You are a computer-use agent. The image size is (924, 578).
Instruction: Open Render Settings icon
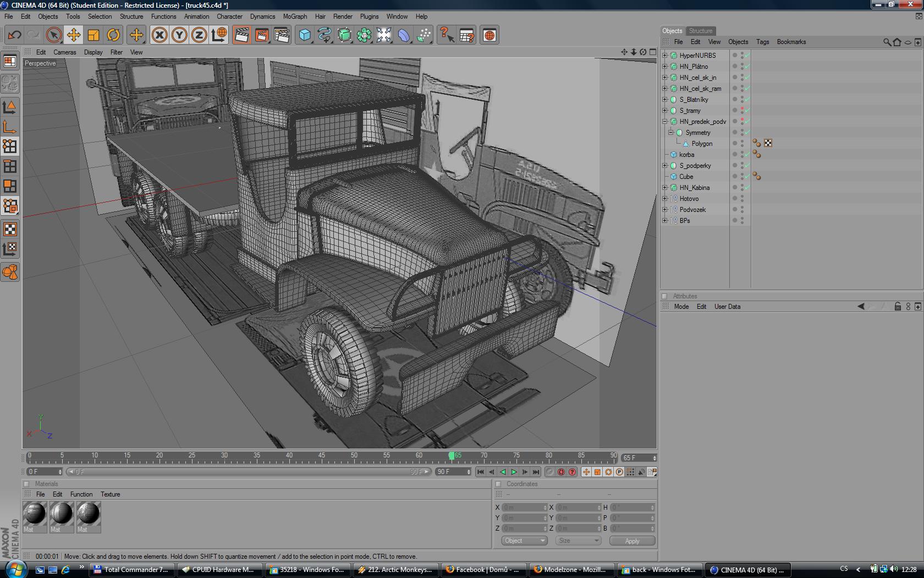pyautogui.click(x=282, y=35)
